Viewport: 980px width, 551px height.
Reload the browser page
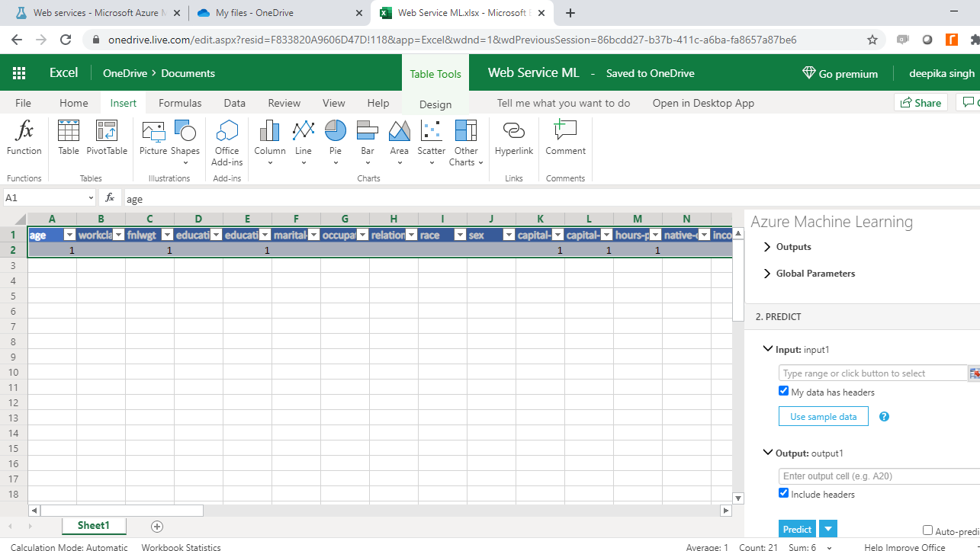tap(66, 40)
